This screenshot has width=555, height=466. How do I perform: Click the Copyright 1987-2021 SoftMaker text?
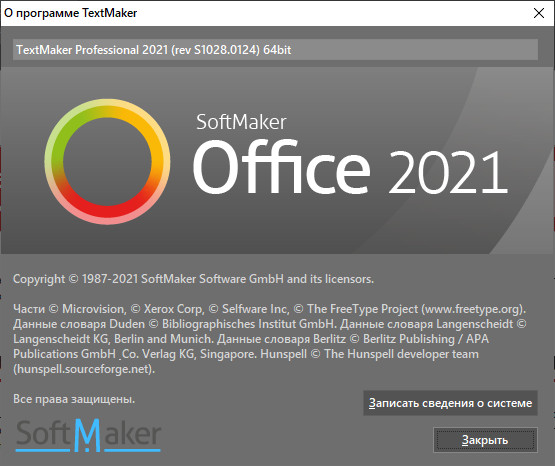[x=193, y=279]
